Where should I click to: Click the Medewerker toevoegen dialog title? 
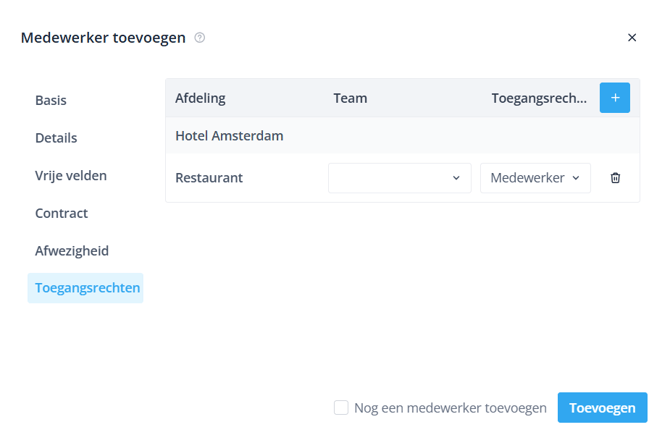pyautogui.click(x=103, y=38)
